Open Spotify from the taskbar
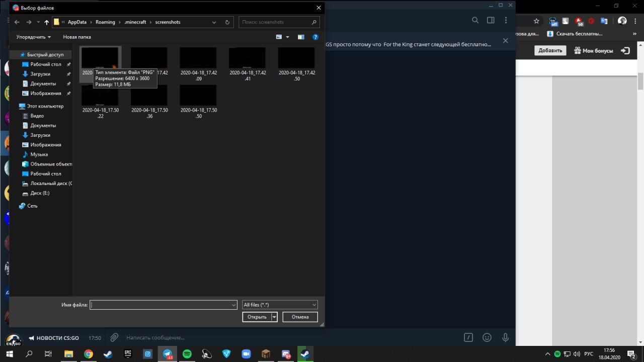The width and height of the screenshot is (644, 362). coord(187,354)
